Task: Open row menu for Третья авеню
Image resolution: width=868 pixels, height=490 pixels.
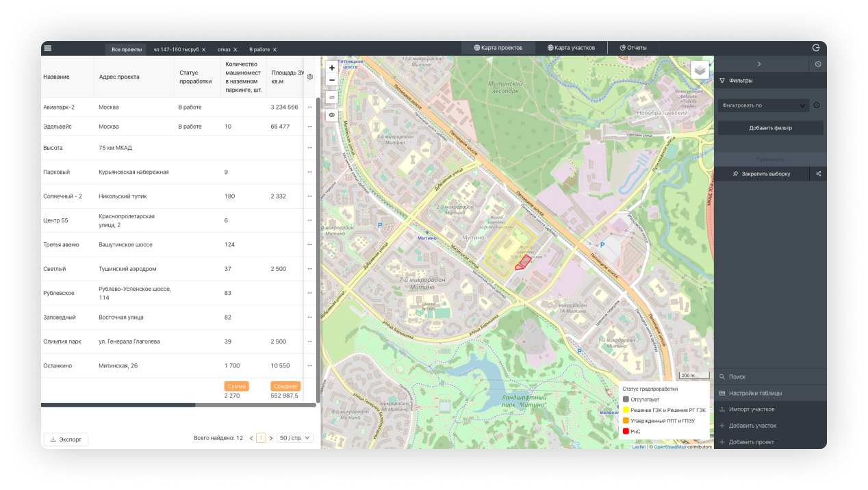Action: point(310,244)
